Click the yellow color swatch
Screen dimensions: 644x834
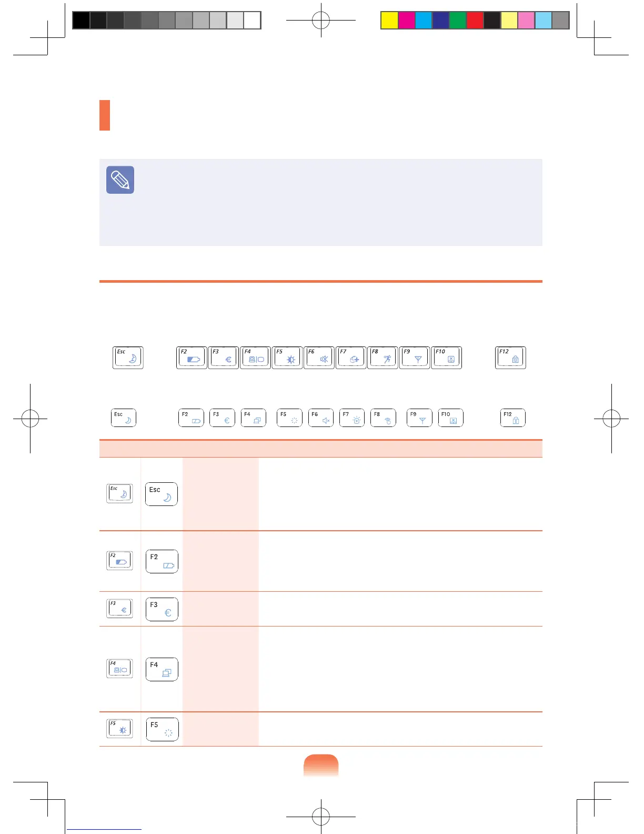click(389, 20)
